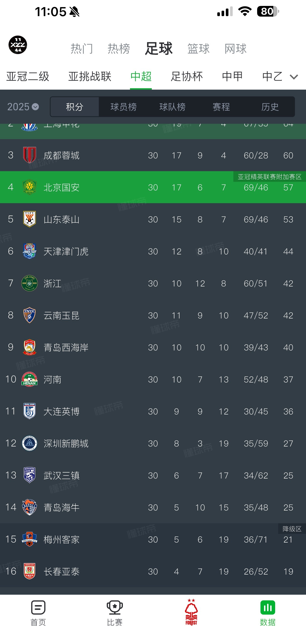Tap the 河南 club crest
Screen dimensions: 306x644
(29, 379)
